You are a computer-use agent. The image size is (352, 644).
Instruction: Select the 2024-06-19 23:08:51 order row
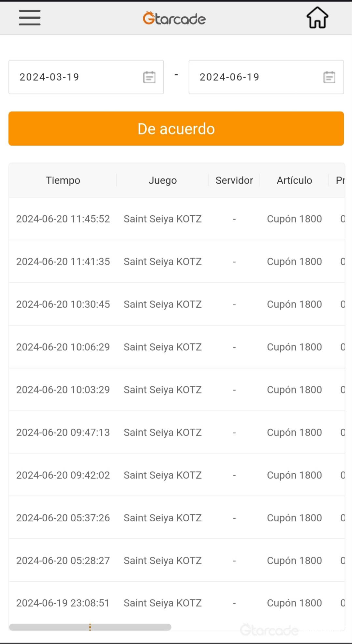click(x=176, y=603)
